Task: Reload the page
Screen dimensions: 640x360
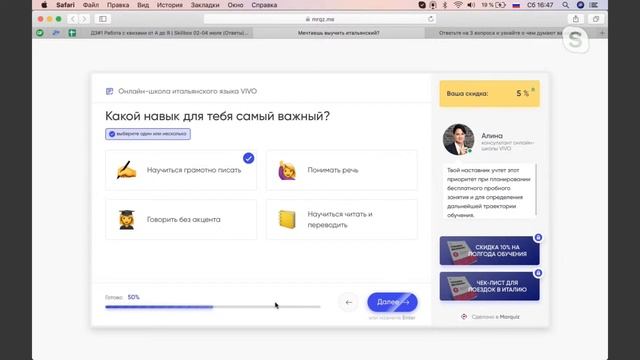Action: [431, 19]
